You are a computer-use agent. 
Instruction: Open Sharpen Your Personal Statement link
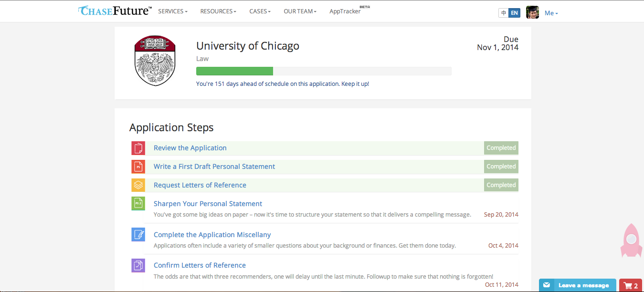[208, 204]
